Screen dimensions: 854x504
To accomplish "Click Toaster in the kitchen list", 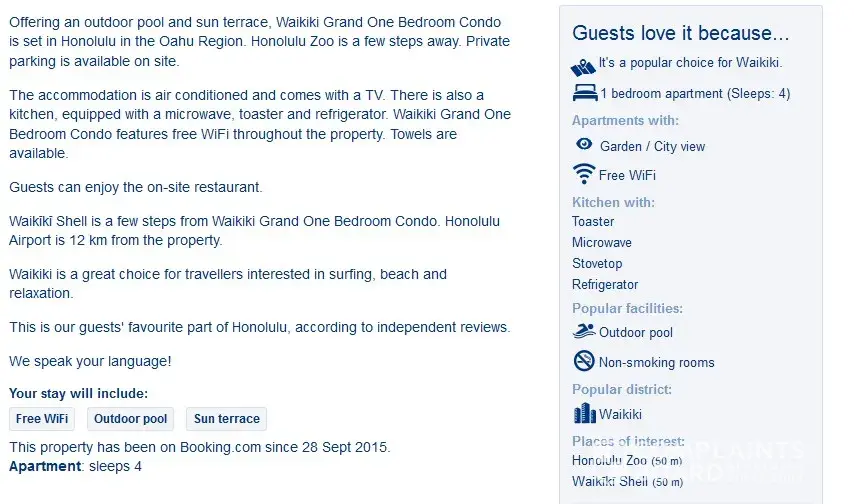I will point(593,222).
